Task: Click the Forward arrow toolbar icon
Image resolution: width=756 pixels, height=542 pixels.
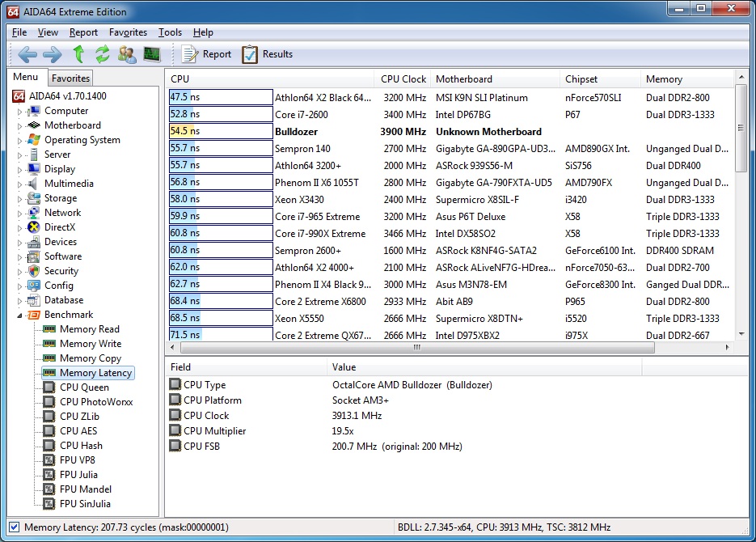Action: [x=52, y=54]
